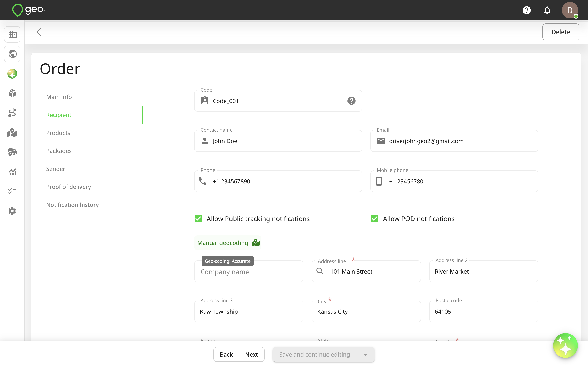Uncheck Allow Public tracking notifications

point(198,219)
